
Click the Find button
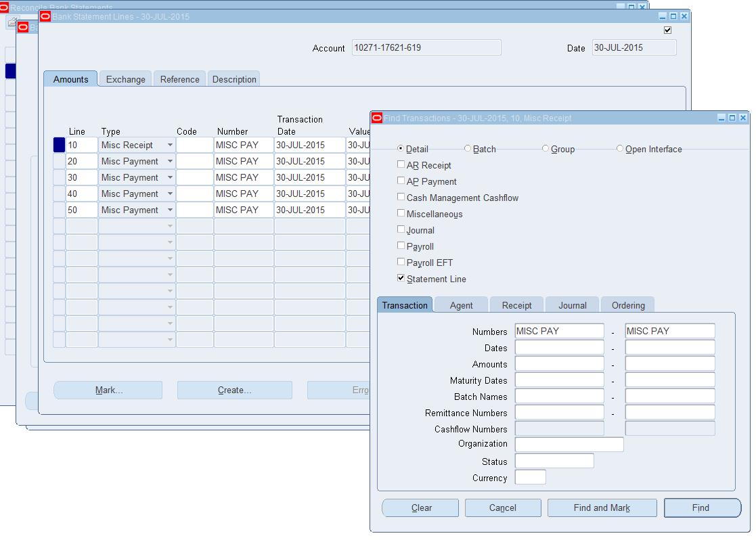[x=703, y=508]
